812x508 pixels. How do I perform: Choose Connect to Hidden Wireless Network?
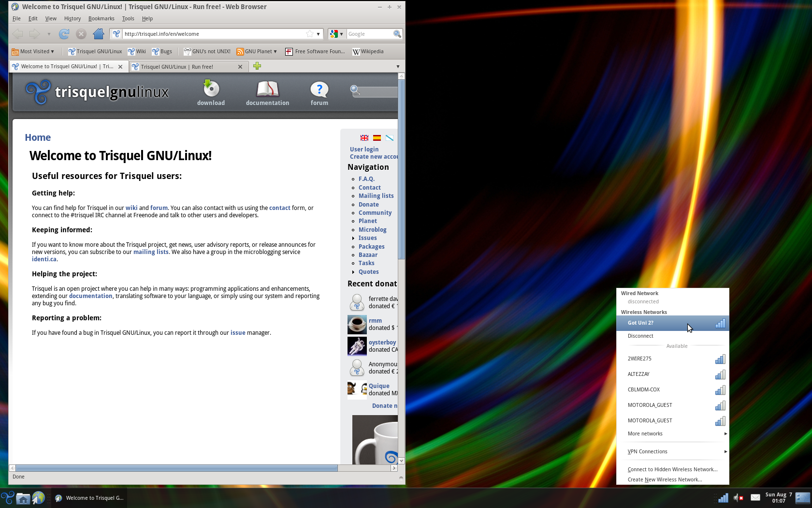coord(672,469)
